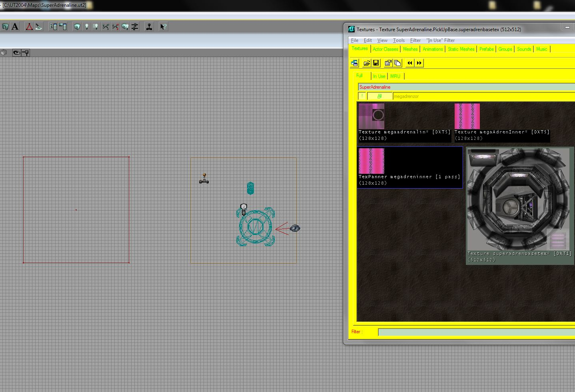575x392 pixels.
Task: Open the Tools menu
Action: [x=398, y=40]
